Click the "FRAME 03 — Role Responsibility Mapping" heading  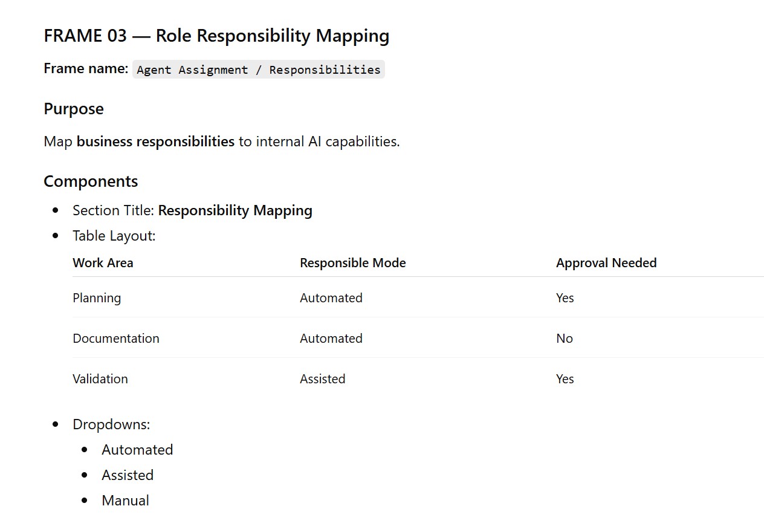[216, 36]
